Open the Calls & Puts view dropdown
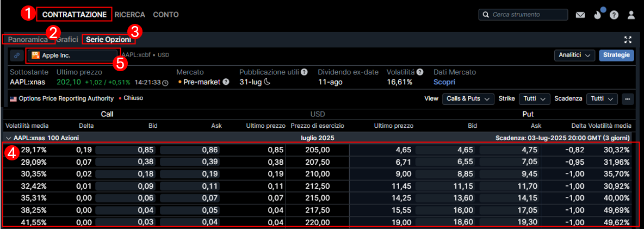This screenshot has width=644, height=230. (468, 99)
